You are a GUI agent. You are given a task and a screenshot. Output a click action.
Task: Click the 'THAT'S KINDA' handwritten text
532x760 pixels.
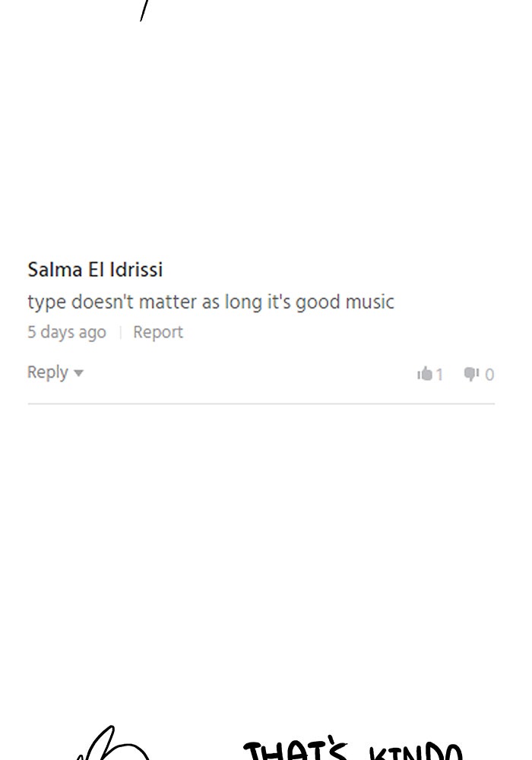(353, 751)
